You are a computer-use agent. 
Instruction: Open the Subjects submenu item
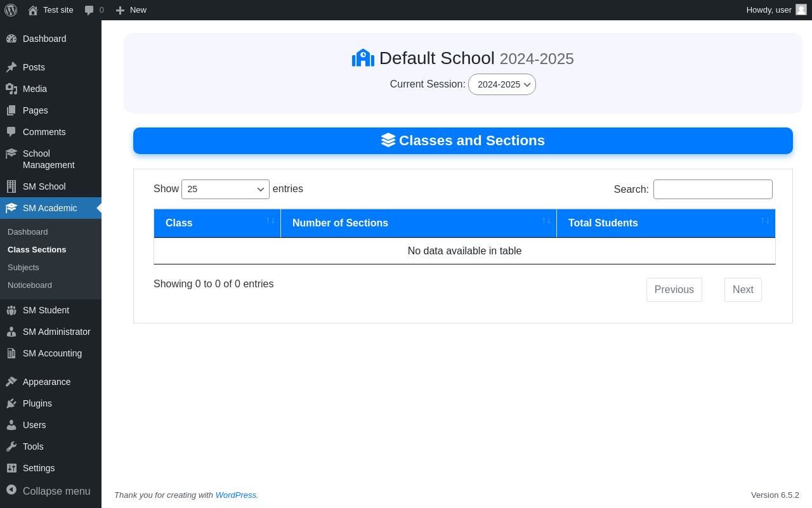click(x=23, y=268)
